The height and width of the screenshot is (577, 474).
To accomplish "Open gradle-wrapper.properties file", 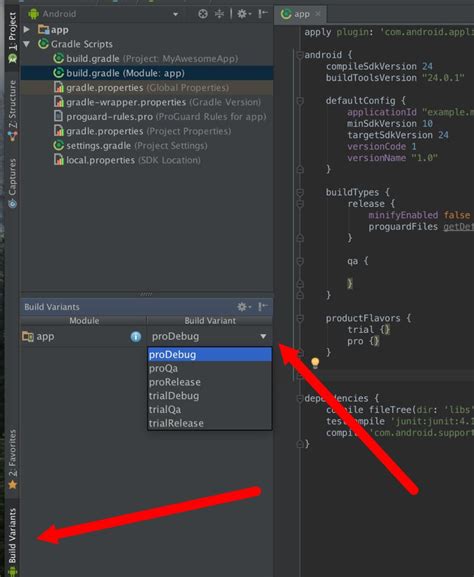I will 158,102.
